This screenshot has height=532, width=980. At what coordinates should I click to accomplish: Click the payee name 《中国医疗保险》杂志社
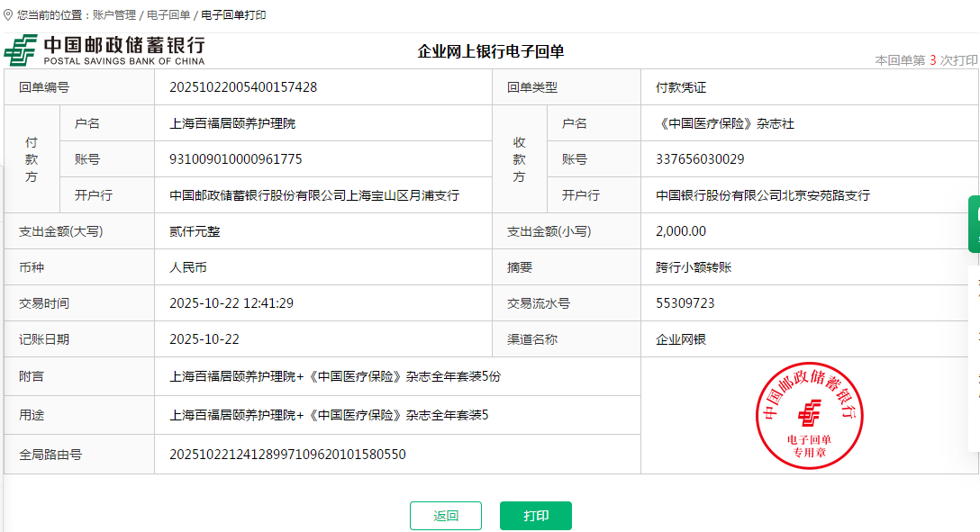click(x=725, y=123)
